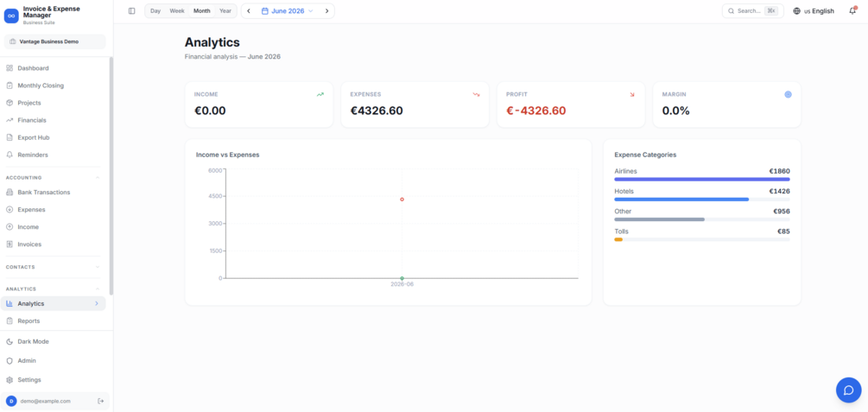868x412 pixels.
Task: Click the €85 Tolls amount
Action: 783,231
